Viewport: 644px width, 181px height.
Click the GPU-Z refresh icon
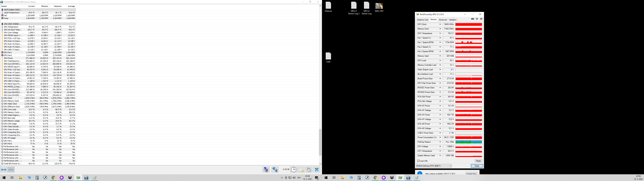(x=477, y=19)
